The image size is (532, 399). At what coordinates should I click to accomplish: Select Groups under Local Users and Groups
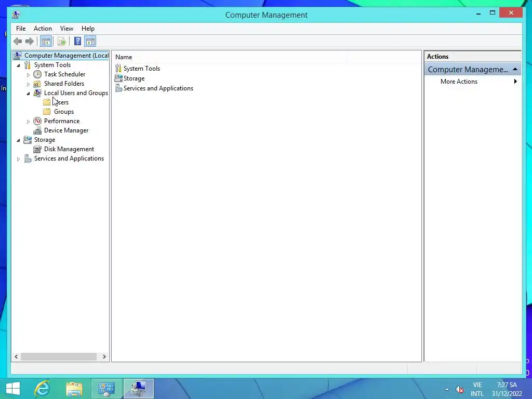[64, 112]
